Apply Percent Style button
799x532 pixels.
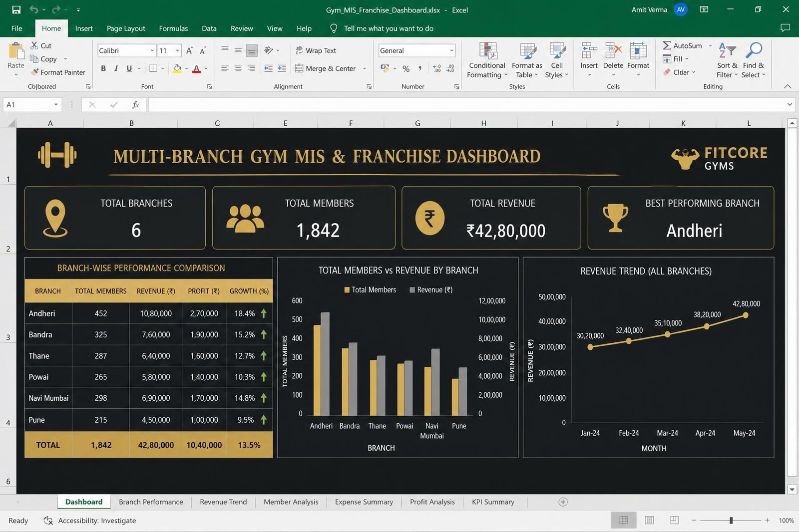point(406,68)
